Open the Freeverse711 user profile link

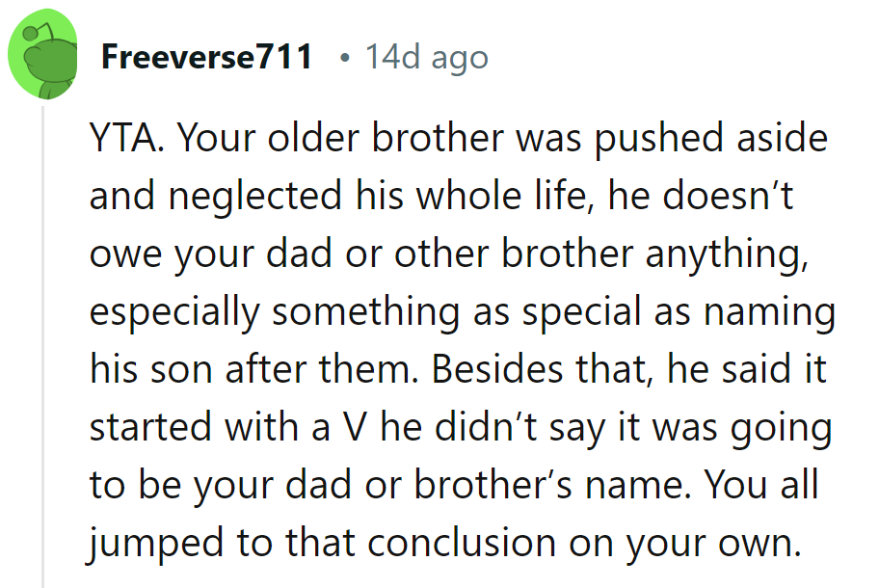[207, 58]
